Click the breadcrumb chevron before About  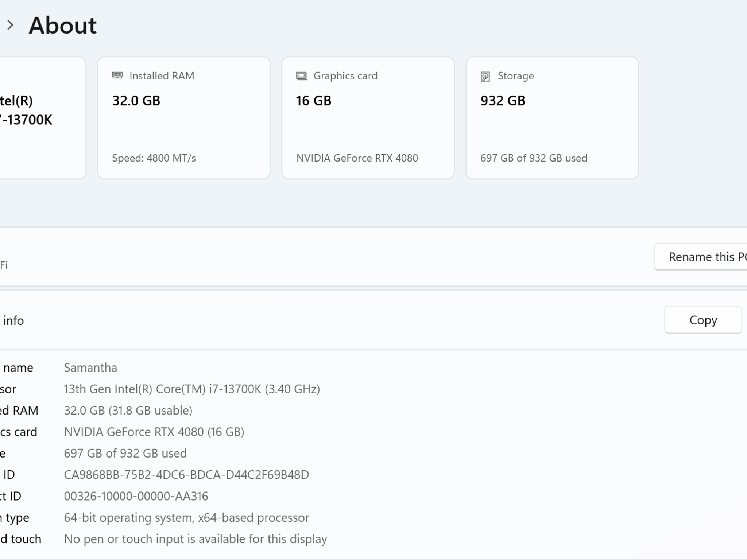10,25
